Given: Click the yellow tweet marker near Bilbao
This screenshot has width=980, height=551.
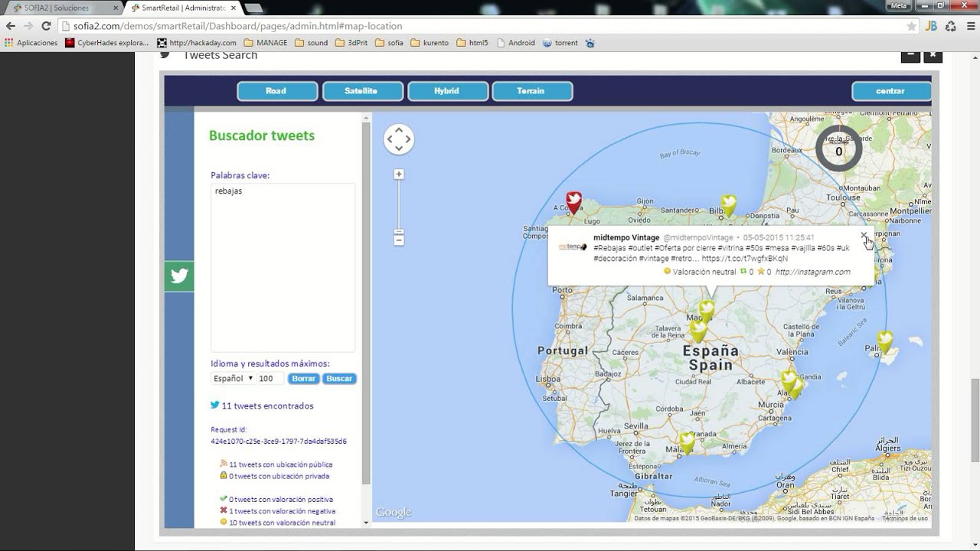Looking at the screenshot, I should pyautogui.click(x=728, y=205).
